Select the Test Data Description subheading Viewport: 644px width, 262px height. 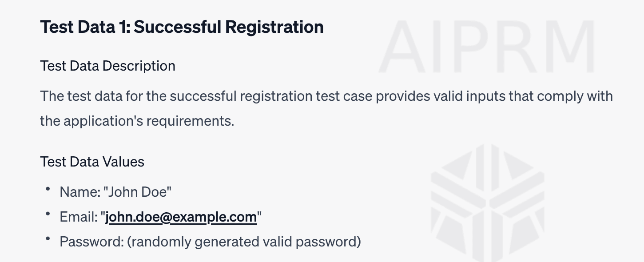(x=108, y=66)
